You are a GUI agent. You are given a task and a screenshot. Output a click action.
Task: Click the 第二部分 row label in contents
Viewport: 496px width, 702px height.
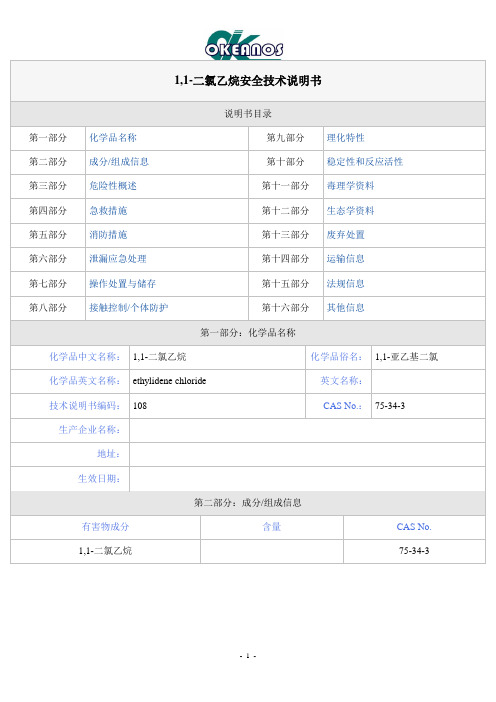coord(48,162)
